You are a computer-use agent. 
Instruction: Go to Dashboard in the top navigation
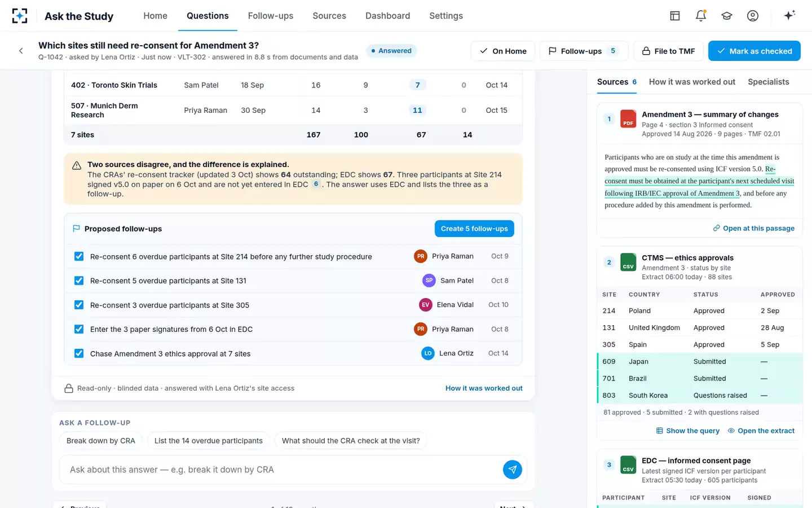[387, 16]
